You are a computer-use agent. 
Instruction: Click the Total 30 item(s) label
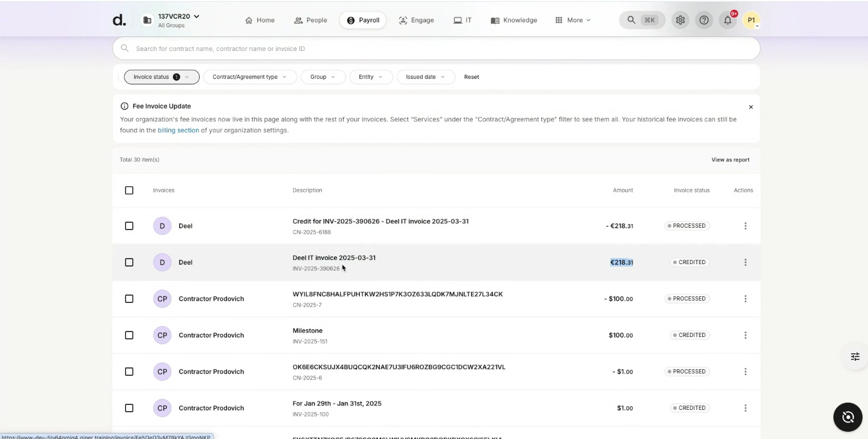140,160
